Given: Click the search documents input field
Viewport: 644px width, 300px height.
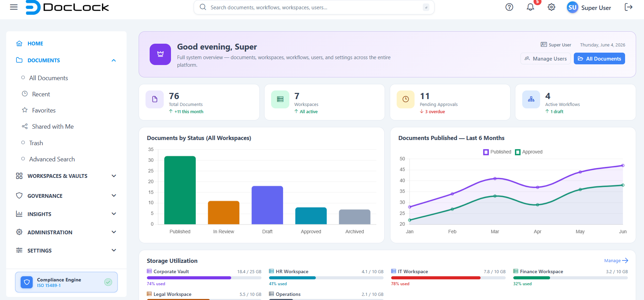Looking at the screenshot, I should pyautogui.click(x=314, y=7).
